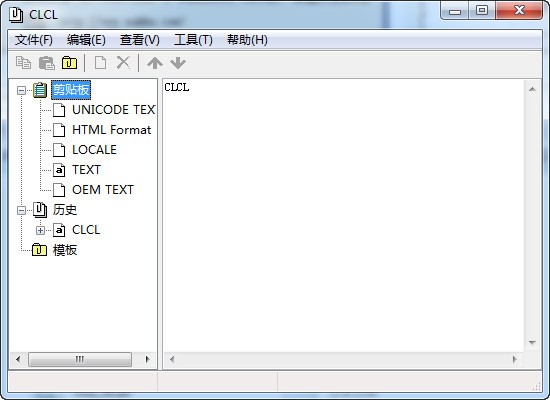550x400 pixels.
Task: Click content pane scroll down arrow
Action: pos(532,343)
